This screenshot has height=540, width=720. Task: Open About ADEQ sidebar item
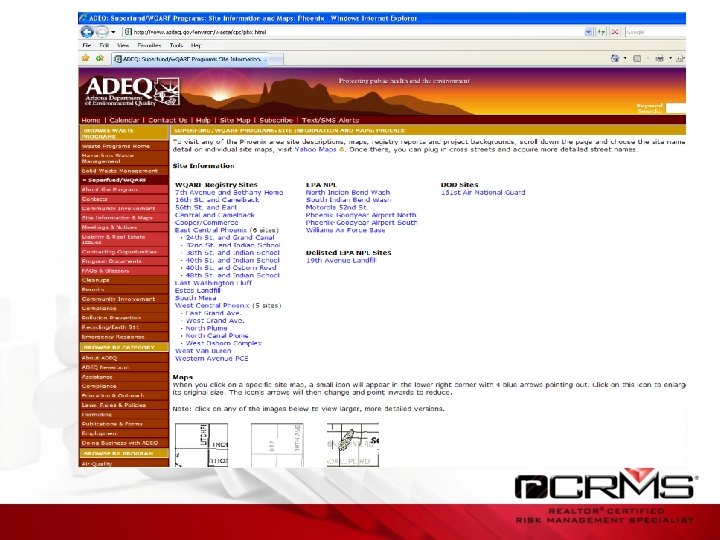124,358
